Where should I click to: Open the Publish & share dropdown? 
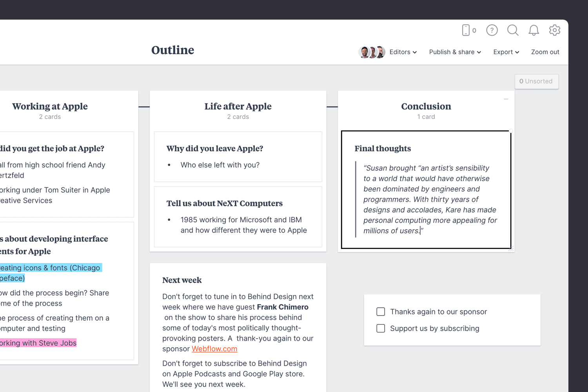point(454,52)
